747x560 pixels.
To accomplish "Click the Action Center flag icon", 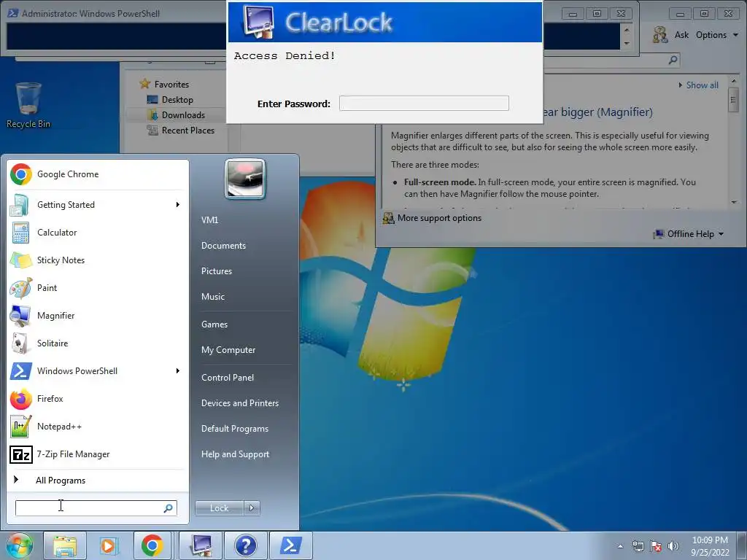I will [656, 546].
